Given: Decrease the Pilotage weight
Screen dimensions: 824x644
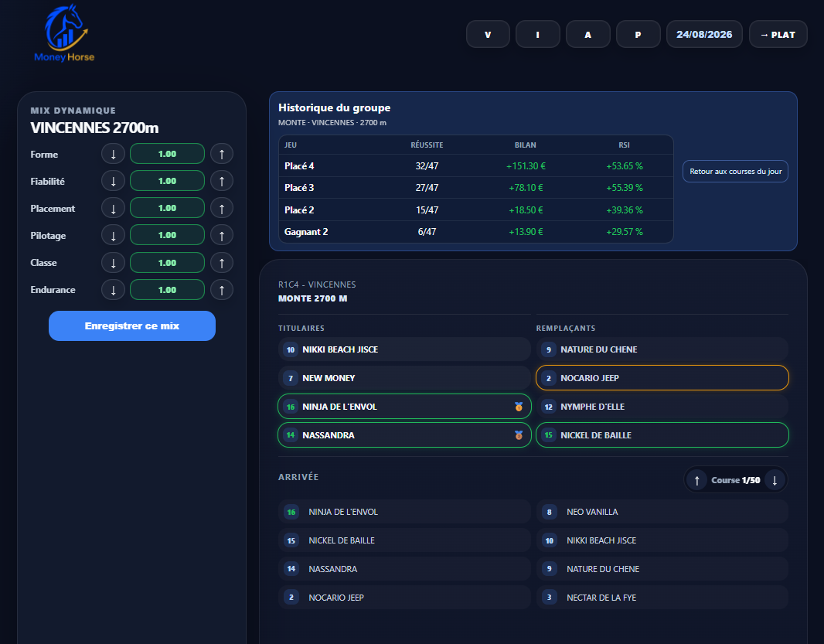Looking at the screenshot, I should click(113, 236).
